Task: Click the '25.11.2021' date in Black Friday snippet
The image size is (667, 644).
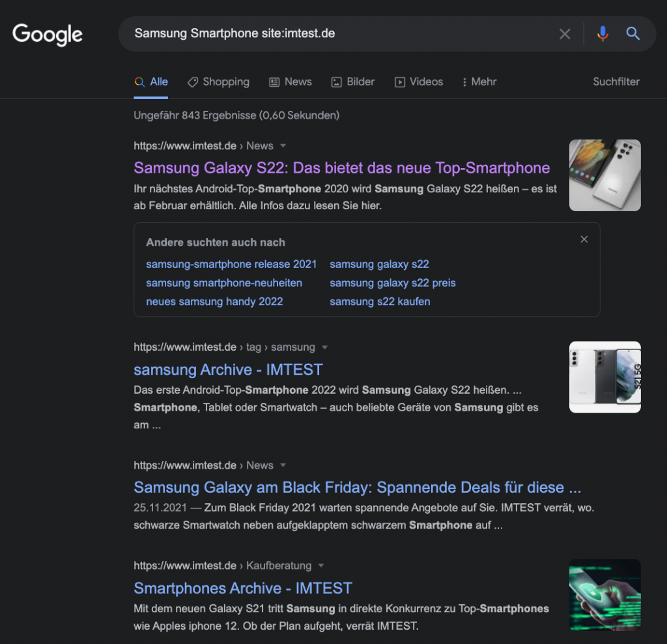Action: pos(160,508)
